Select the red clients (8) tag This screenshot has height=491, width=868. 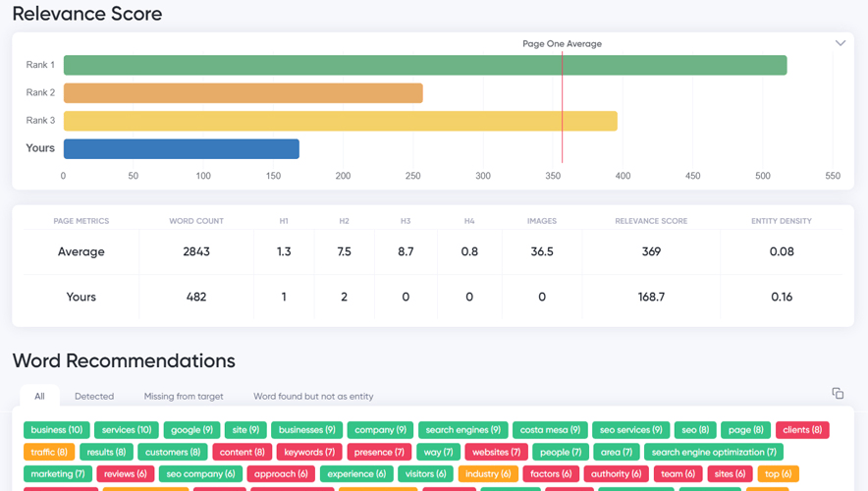pyautogui.click(x=802, y=430)
